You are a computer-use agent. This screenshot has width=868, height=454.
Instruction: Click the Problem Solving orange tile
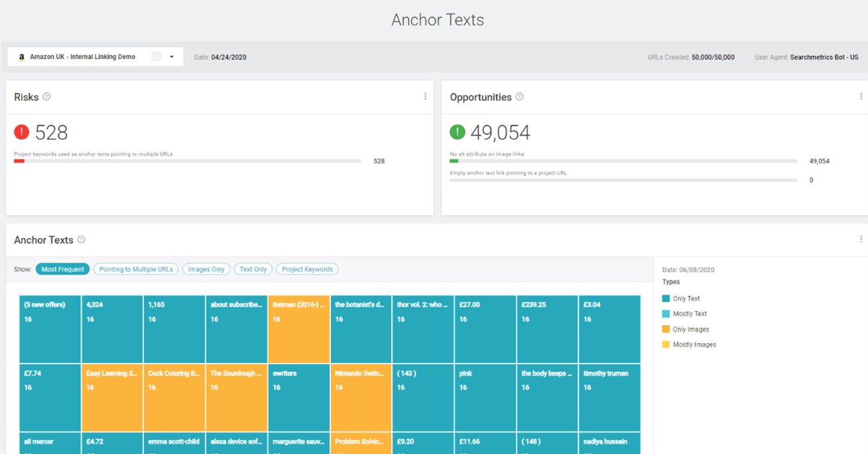(x=361, y=443)
